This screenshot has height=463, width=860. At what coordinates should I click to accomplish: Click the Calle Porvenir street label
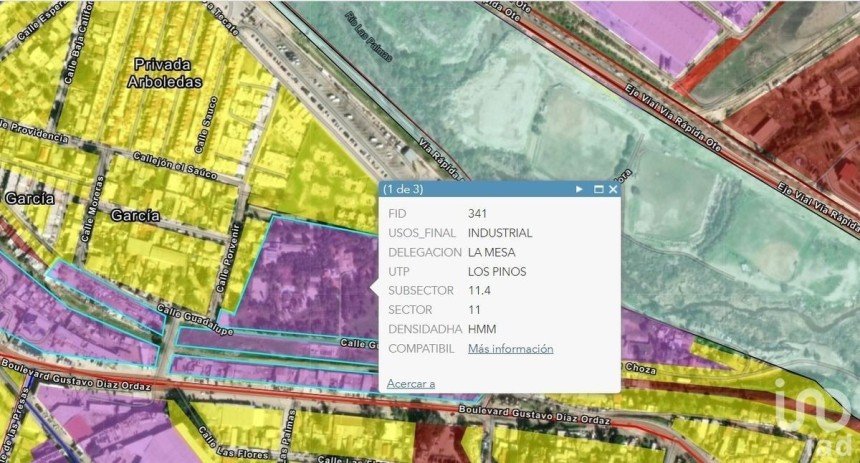(229, 258)
